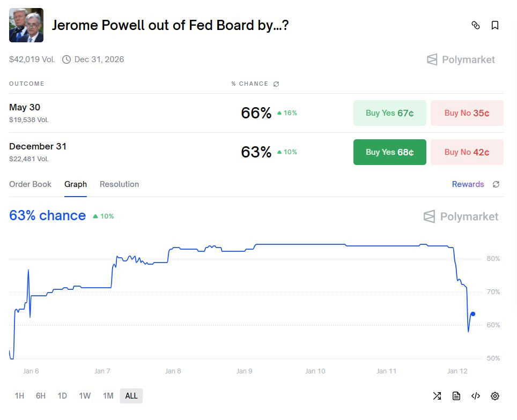Open the embed code icon
Viewport: 517px width, 420px height.
point(476,396)
